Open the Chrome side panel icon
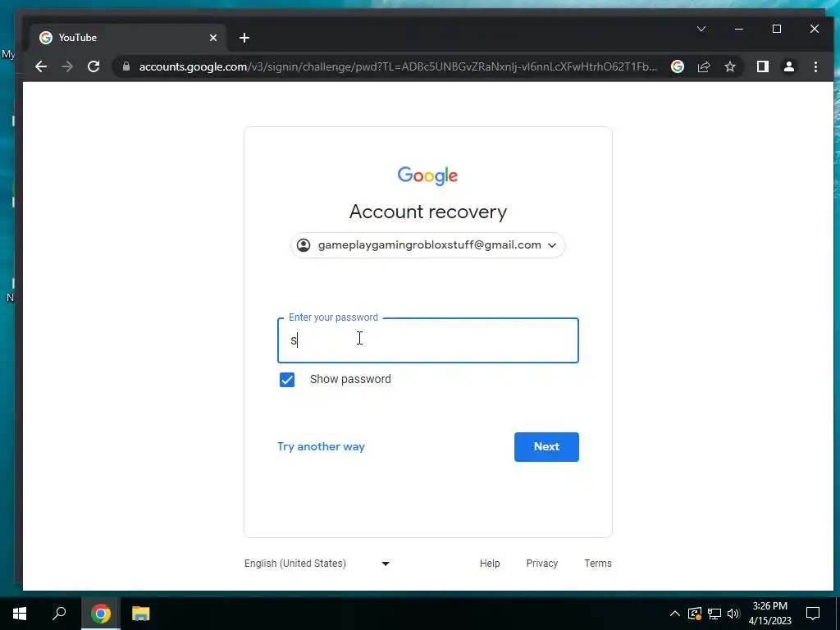The image size is (840, 630). [762, 66]
